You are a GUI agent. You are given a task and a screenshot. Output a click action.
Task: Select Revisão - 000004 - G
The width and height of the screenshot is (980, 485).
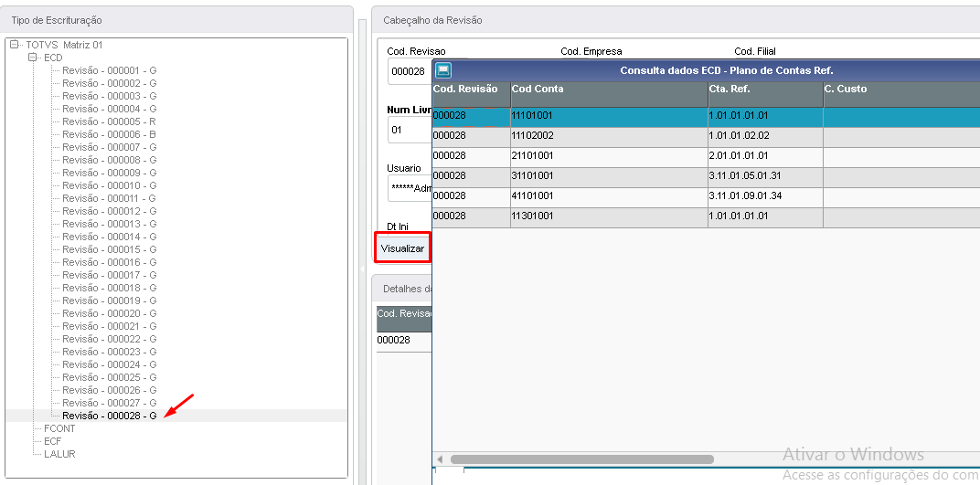click(110, 109)
